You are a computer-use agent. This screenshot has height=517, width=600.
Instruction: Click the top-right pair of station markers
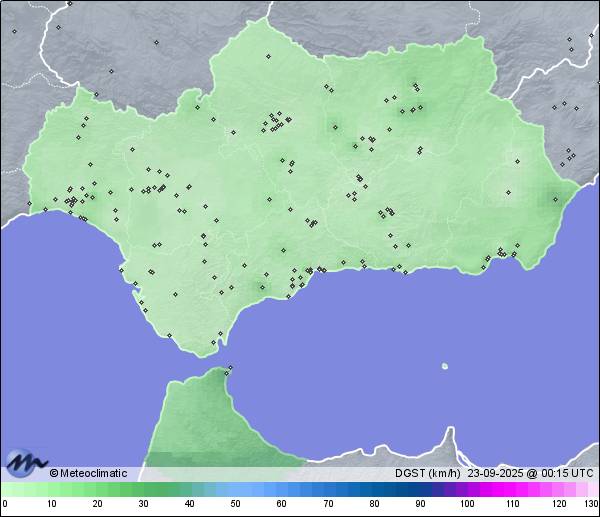click(x=570, y=43)
